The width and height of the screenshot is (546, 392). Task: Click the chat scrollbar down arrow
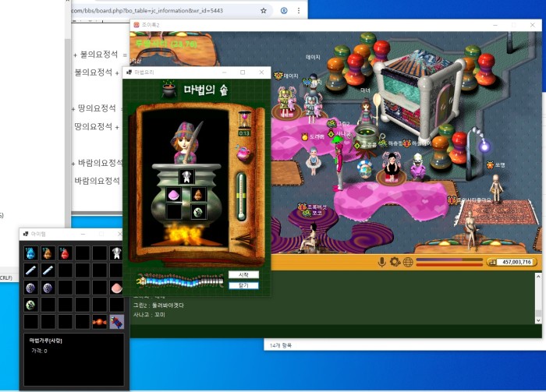[x=537, y=319]
